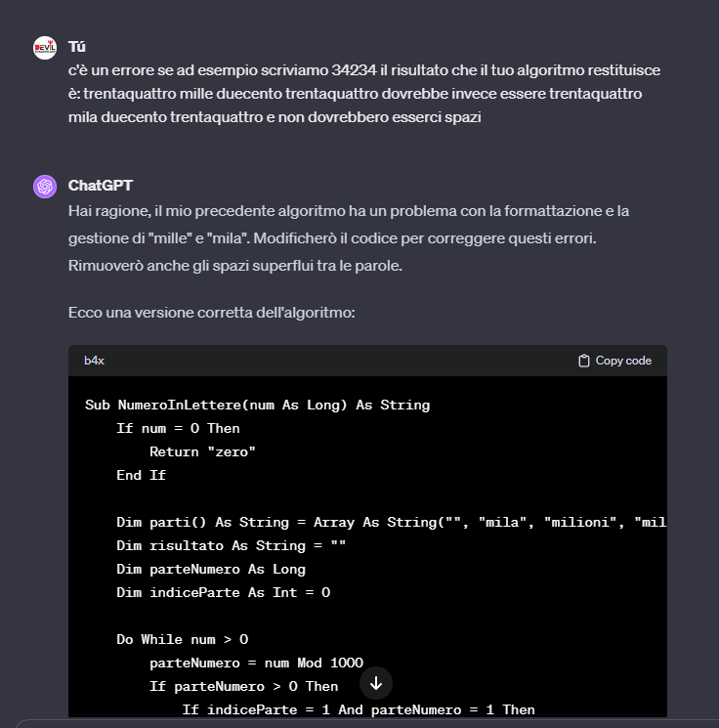
Task: Click the purple ChatGPT logo avatar
Action: (45, 186)
